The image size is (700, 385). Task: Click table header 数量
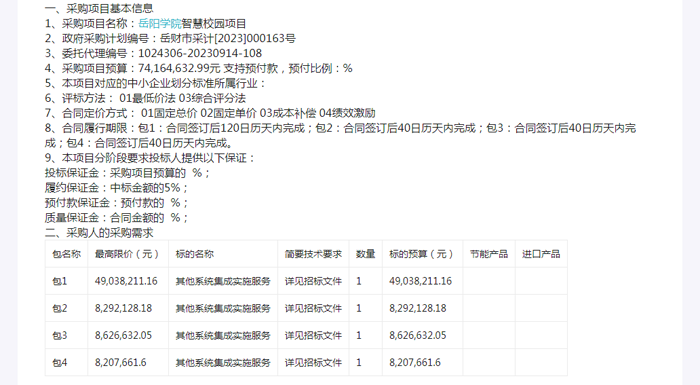pos(366,254)
